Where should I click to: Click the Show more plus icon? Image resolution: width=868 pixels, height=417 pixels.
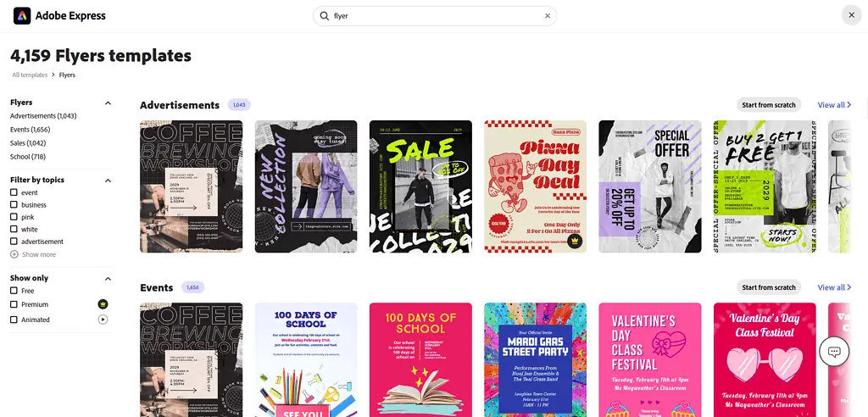pyautogui.click(x=14, y=254)
